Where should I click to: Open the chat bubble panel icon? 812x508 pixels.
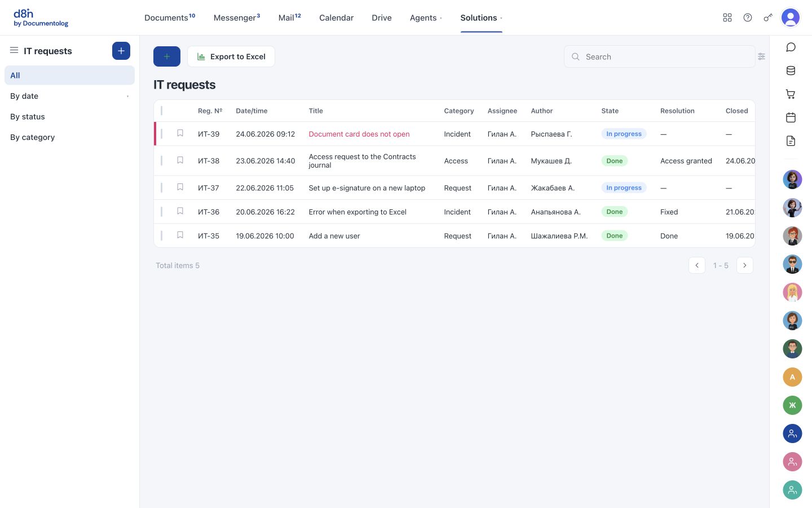point(791,47)
